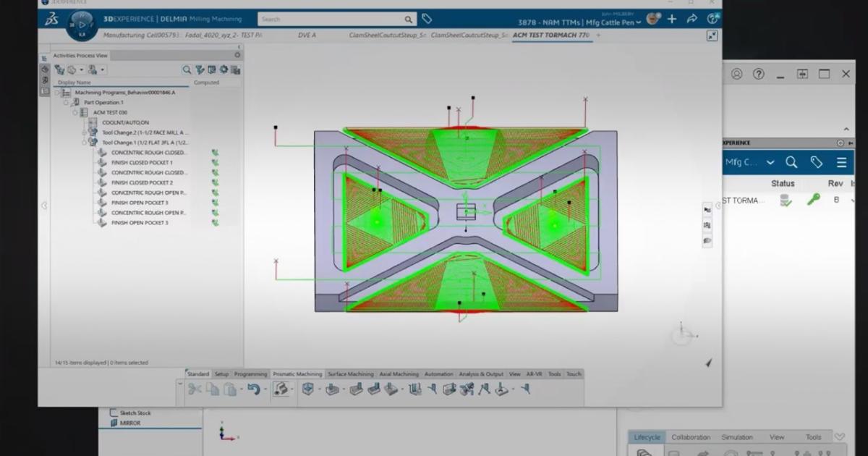Click the Copy icon in toolbar

click(x=212, y=389)
